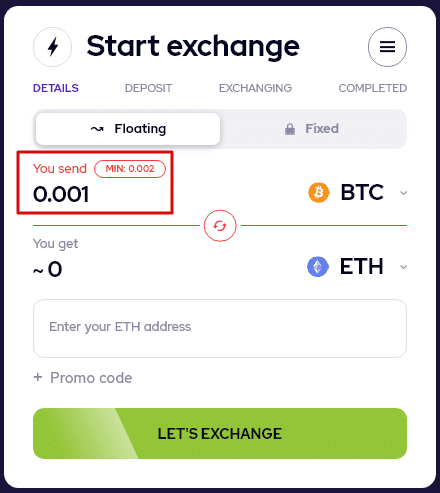Switch to the Fixed rate option
440x493 pixels.
313,129
